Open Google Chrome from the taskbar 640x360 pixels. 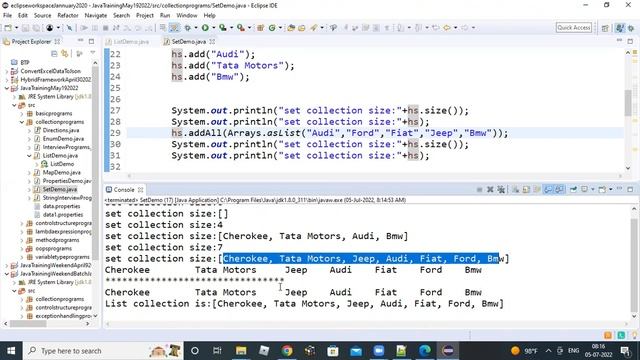click(x=287, y=351)
